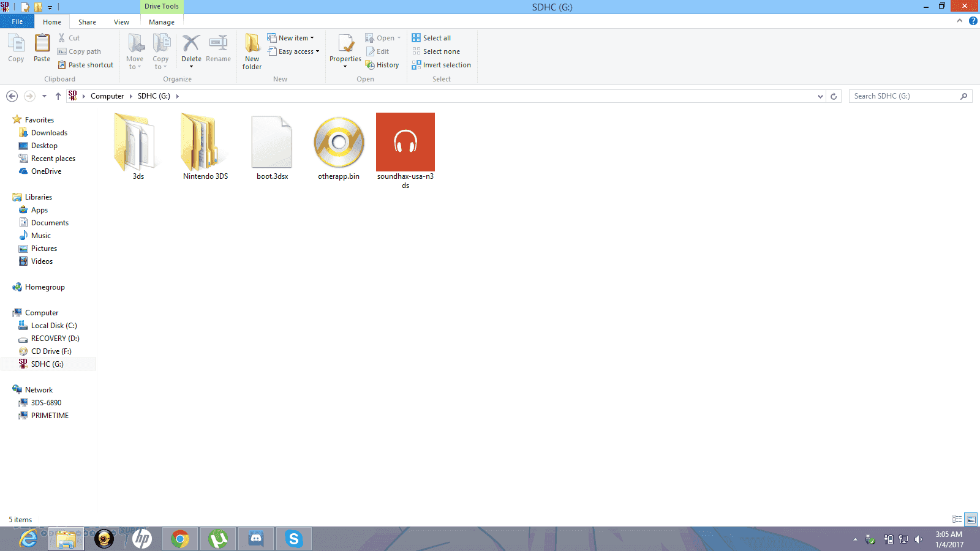Click the Search SDHC (G:) box

pyautogui.click(x=910, y=96)
